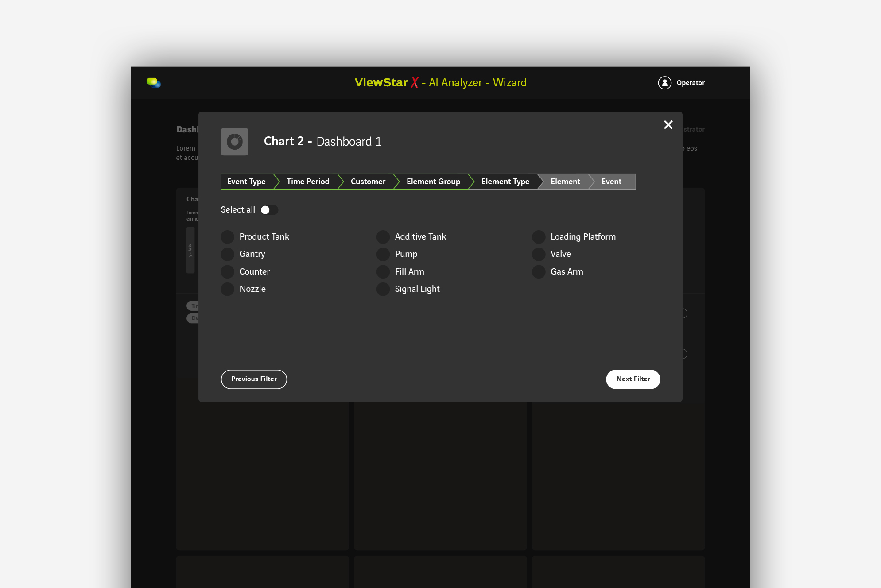Go to the Customer step
Image resolution: width=881 pixels, height=588 pixels.
(368, 182)
